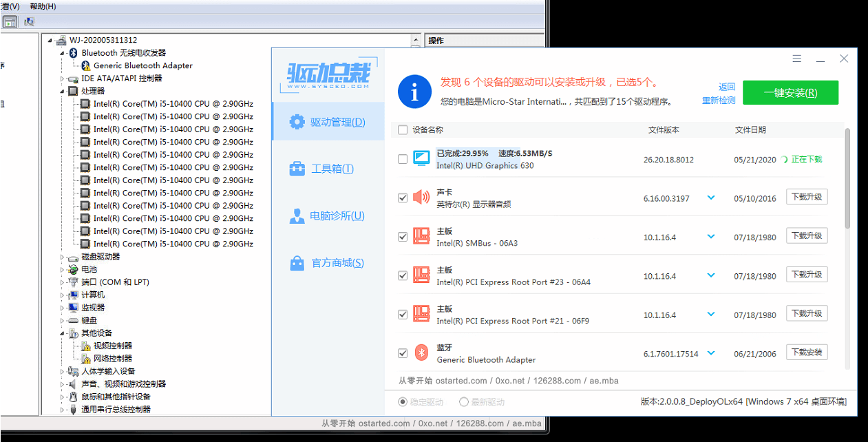Open the hamburger menu icon of 驱动总裁

(x=797, y=59)
